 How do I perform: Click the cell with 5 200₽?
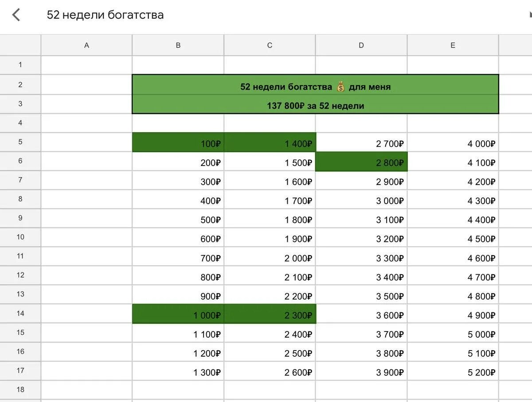point(453,371)
